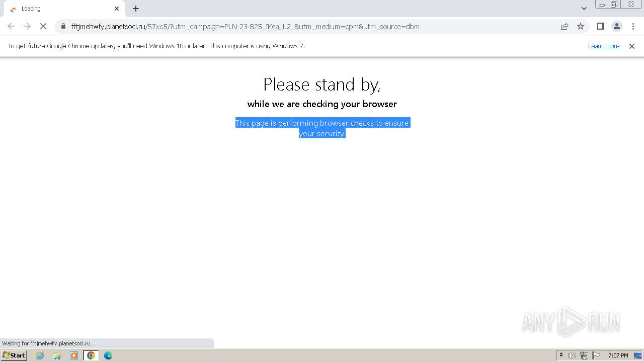The image size is (644, 362).
Task: Open a new tab
Action: [136, 9]
